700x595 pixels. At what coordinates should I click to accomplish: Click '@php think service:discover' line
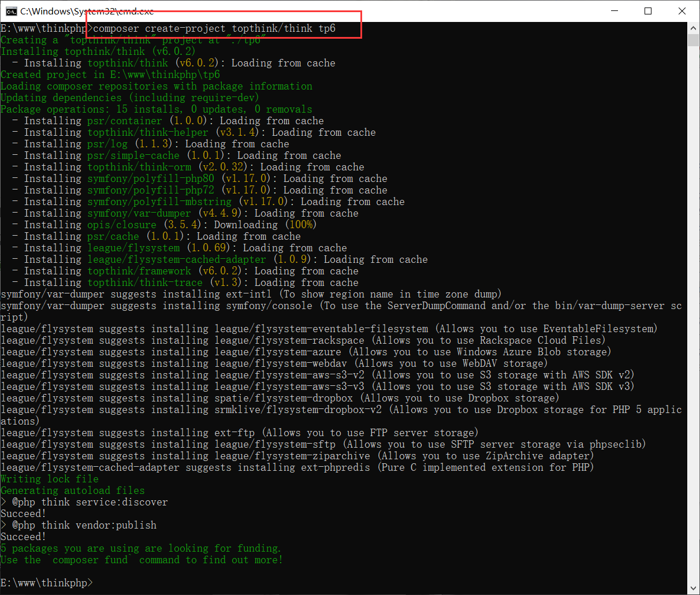pos(84,502)
